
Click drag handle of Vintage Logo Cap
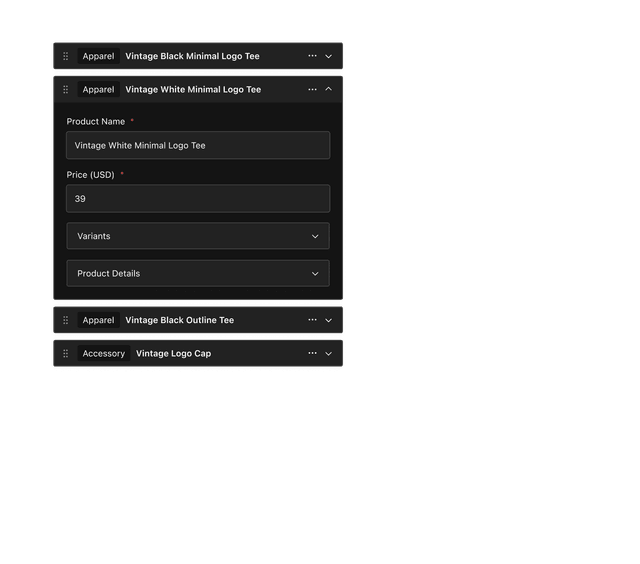pyautogui.click(x=66, y=354)
